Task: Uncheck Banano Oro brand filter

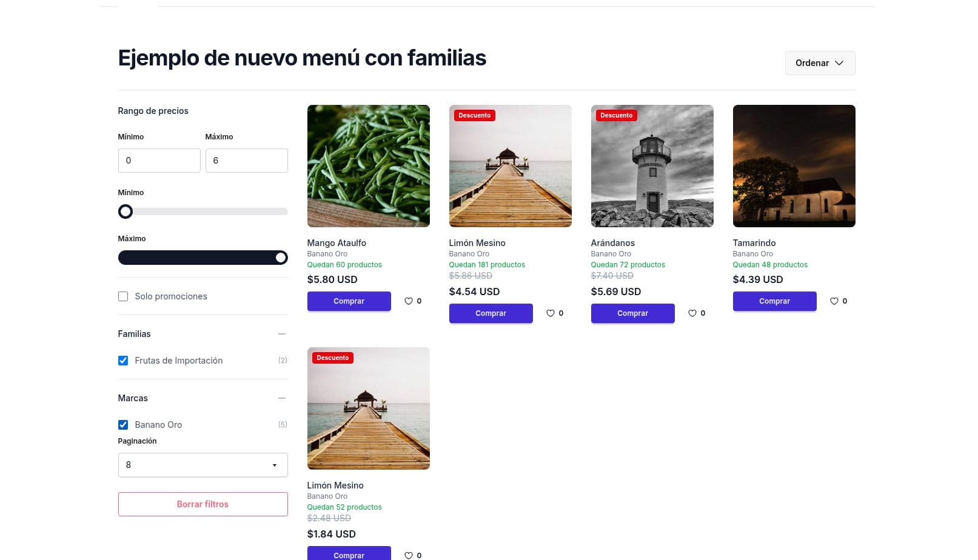Action: pyautogui.click(x=123, y=425)
